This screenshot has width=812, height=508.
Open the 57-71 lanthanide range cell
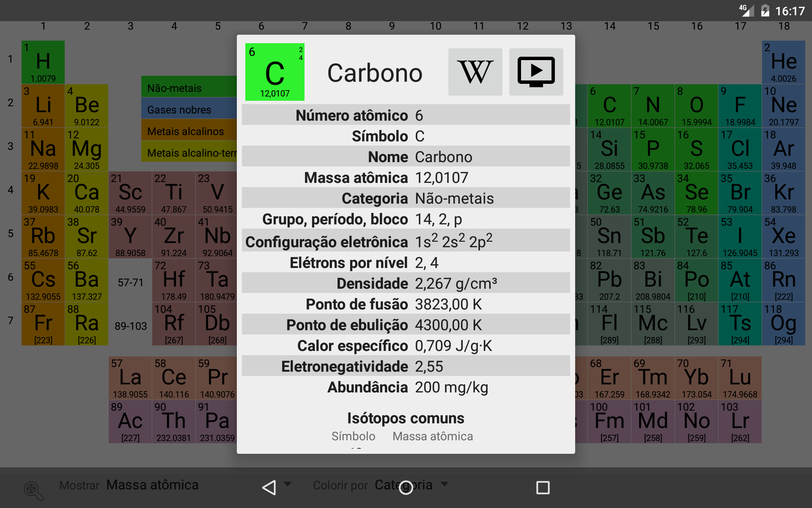[130, 282]
